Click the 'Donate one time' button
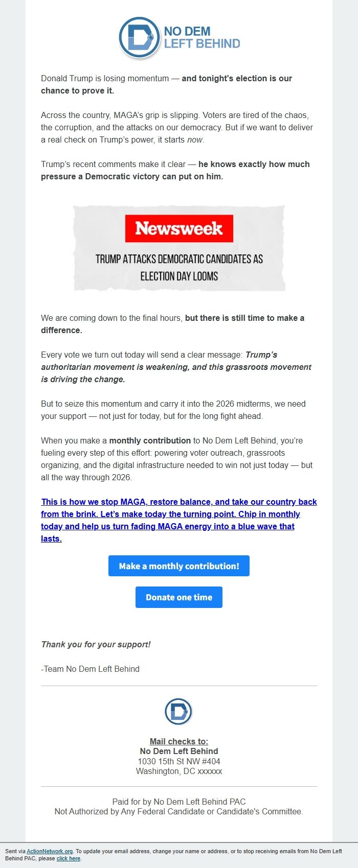The width and height of the screenshot is (358, 868). [178, 597]
